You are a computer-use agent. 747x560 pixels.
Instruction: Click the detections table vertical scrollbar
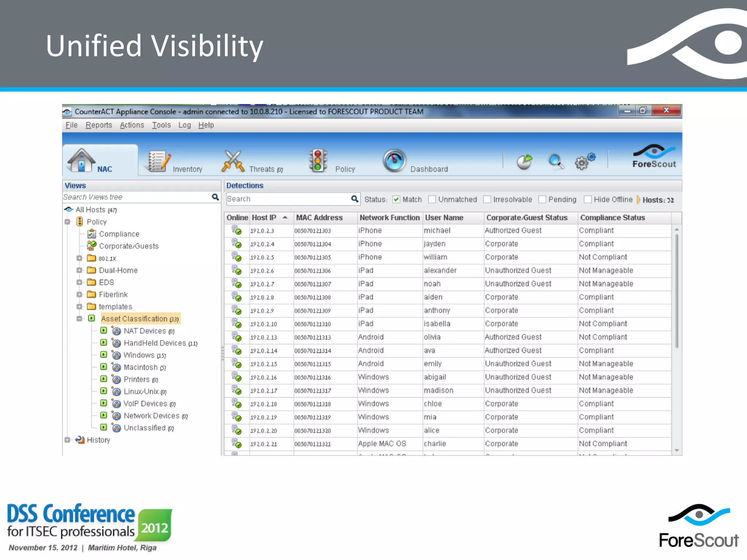677,291
